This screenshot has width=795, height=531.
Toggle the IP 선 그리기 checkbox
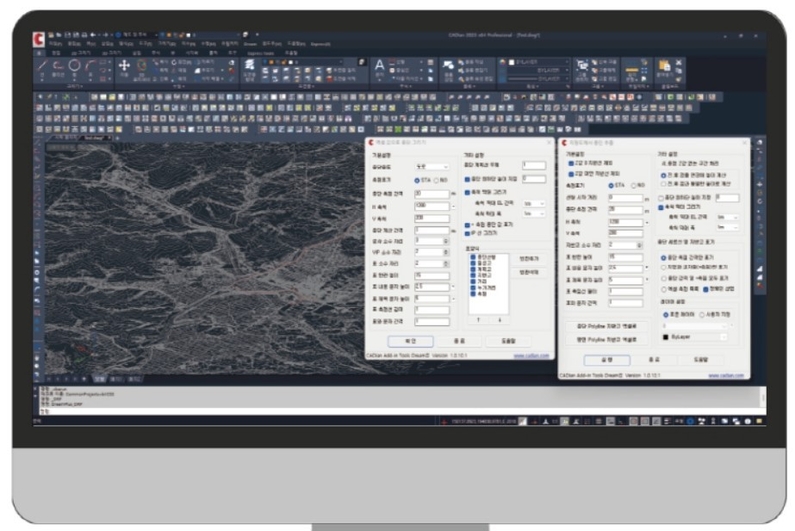click(467, 233)
